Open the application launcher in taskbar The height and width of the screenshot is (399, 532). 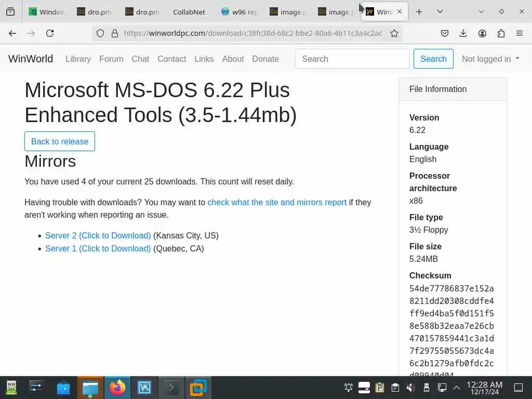(x=11, y=388)
